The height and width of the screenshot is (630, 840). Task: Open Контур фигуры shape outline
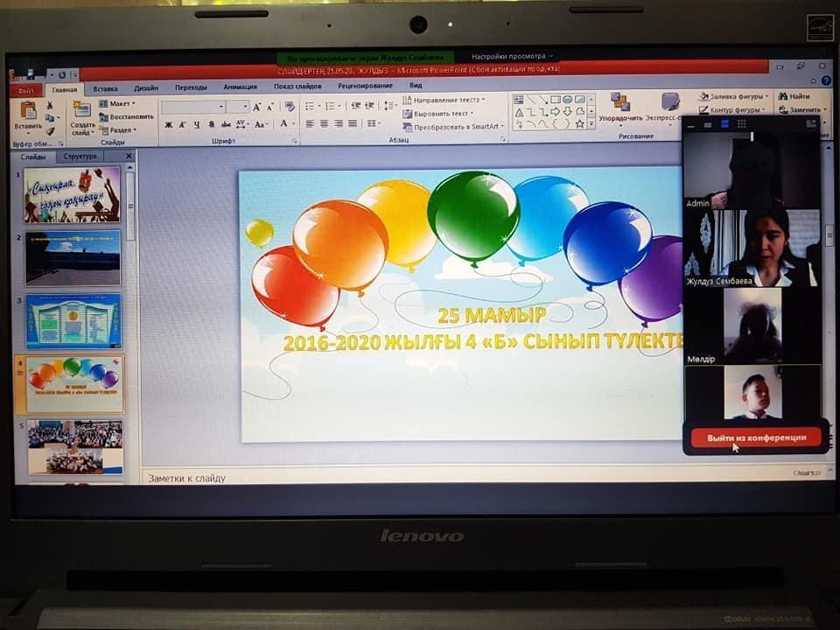point(733,110)
